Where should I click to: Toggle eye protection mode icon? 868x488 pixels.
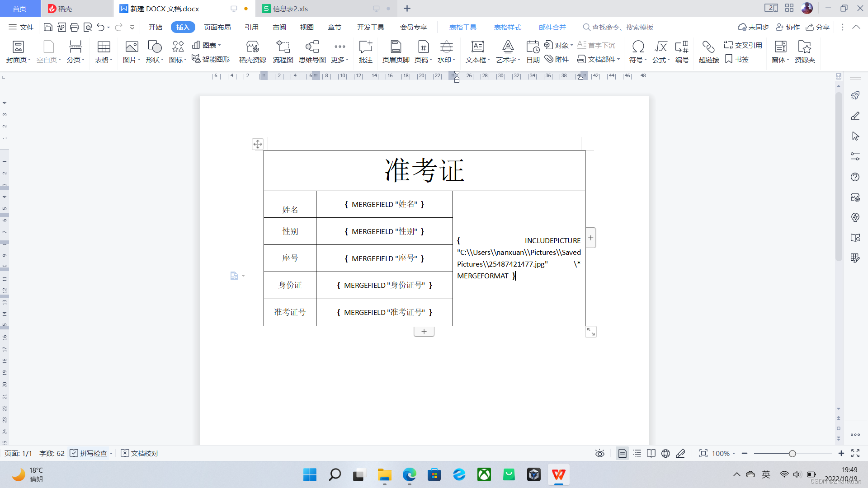tap(600, 453)
